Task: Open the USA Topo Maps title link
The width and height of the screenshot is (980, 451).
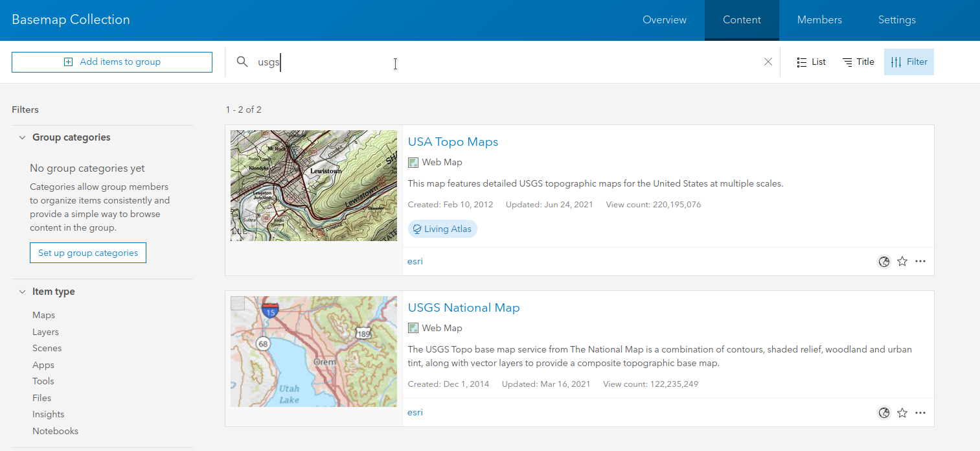Action: click(453, 142)
